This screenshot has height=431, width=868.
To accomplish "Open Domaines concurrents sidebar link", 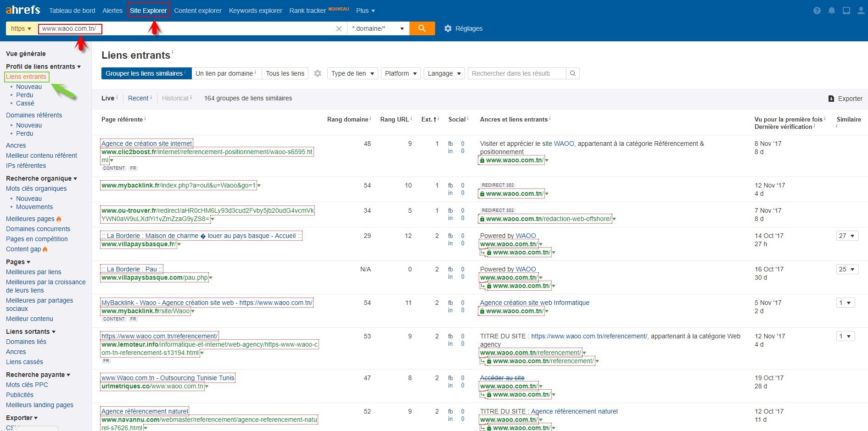I will (38, 229).
